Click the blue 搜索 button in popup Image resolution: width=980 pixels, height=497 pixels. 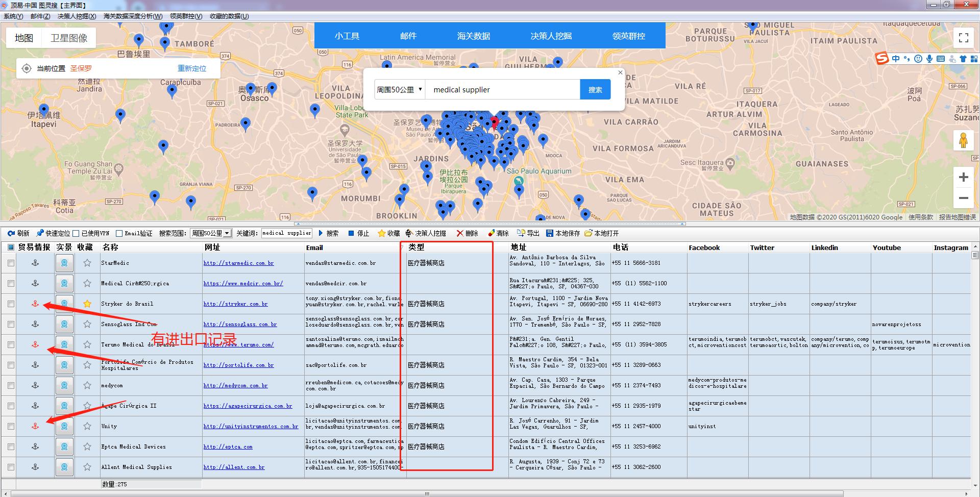[x=595, y=90]
